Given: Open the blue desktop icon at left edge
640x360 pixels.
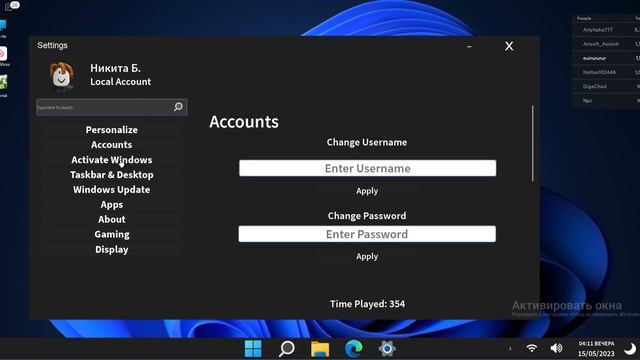Looking at the screenshot, I should (x=2, y=26).
